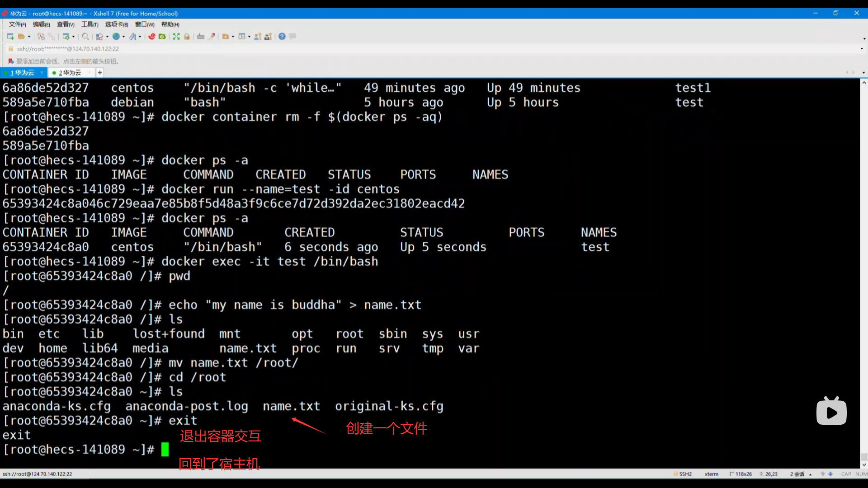Click the terminal vertical scrollbar down arrow

(864, 465)
